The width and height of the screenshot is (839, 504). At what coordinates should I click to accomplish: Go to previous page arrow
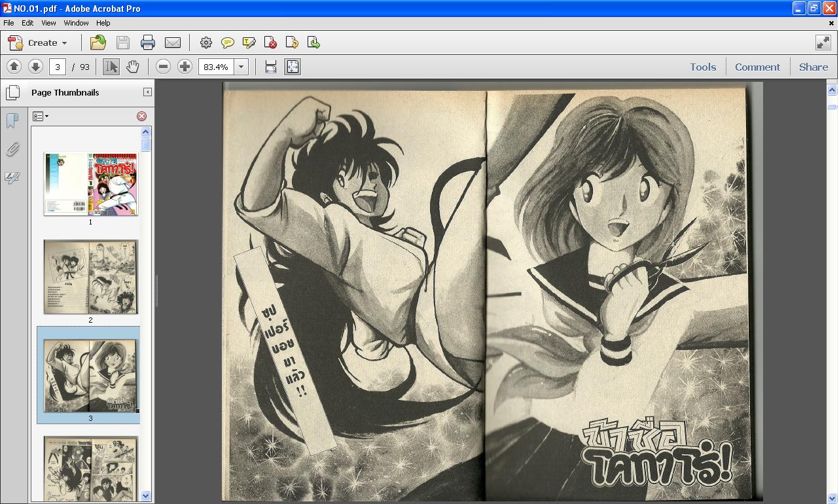tap(14, 67)
